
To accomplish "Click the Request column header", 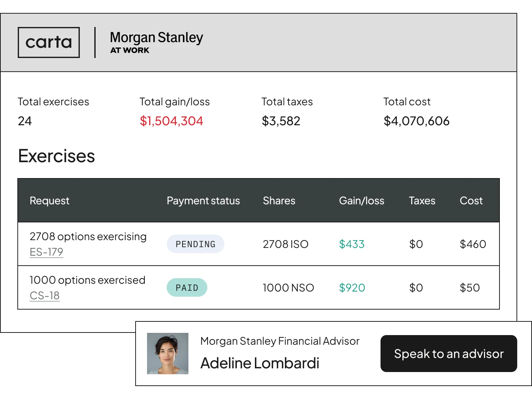I will tap(50, 201).
